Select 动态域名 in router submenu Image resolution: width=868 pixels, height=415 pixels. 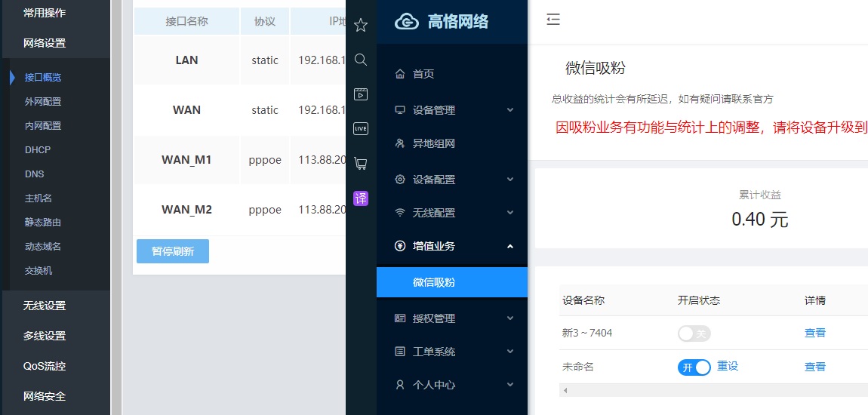(42, 247)
